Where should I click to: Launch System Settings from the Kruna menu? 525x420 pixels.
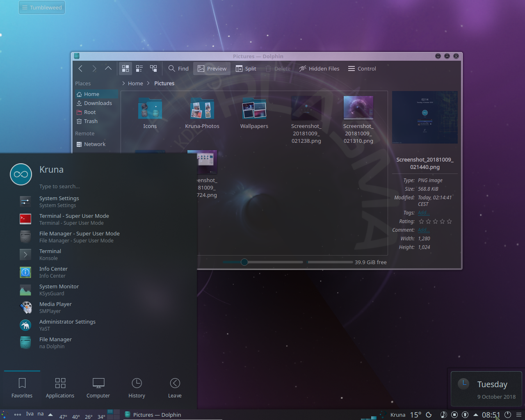point(98,201)
